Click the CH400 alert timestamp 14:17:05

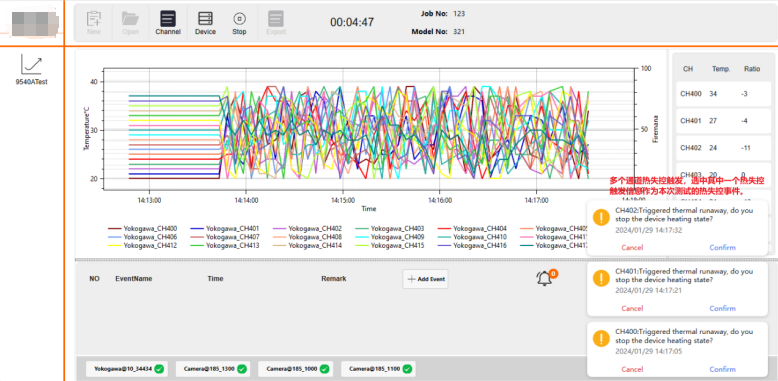tap(648, 352)
